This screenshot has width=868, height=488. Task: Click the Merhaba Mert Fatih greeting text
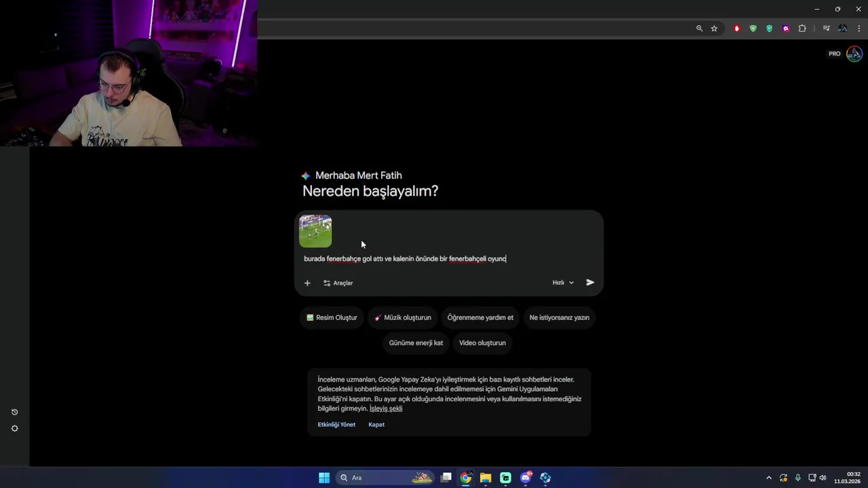tap(359, 176)
